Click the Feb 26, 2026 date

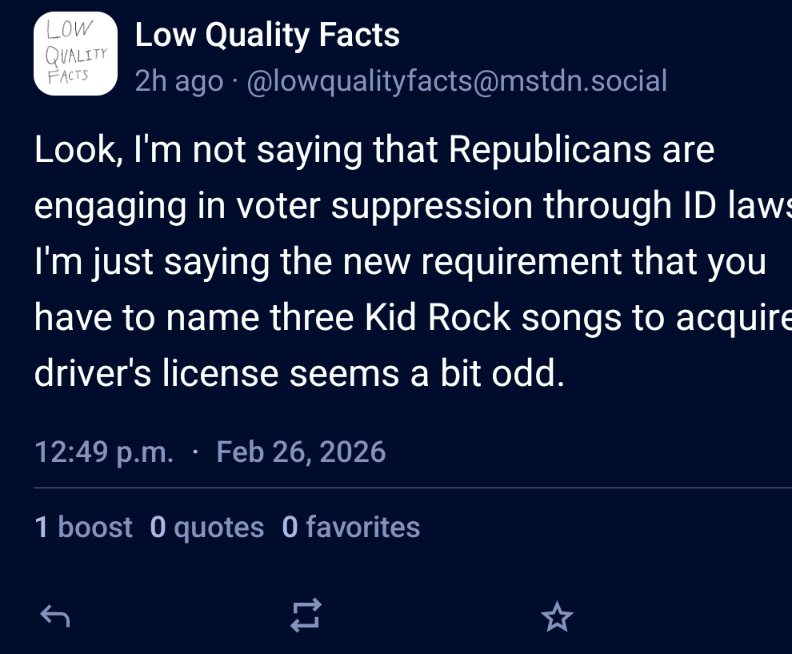tap(301, 452)
